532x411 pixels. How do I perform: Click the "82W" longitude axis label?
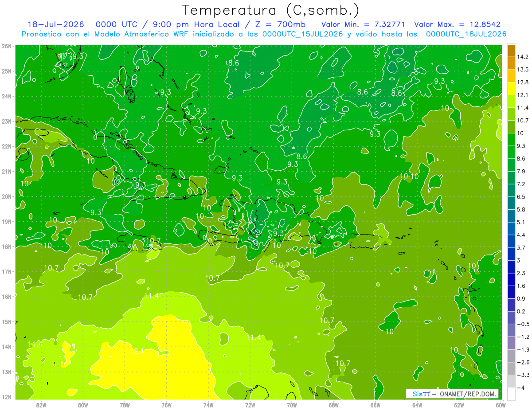tap(41, 405)
